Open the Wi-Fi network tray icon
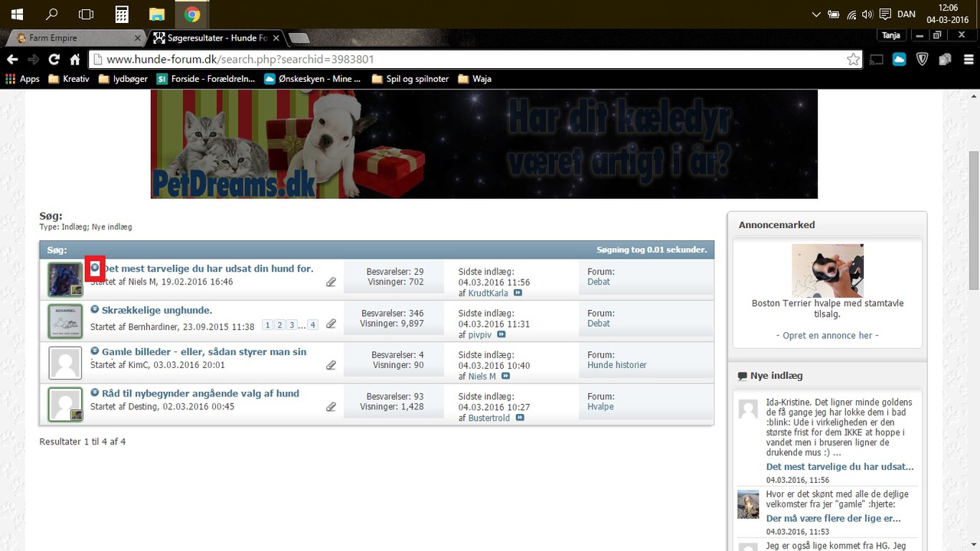Screen dimensions: 980x551 click(x=851, y=14)
